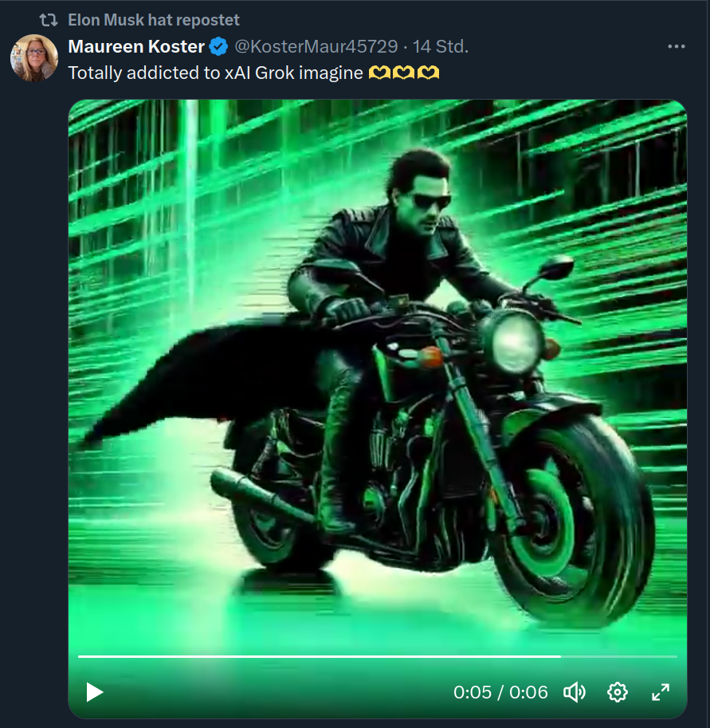
Task: Click the "0:05 / 0:06" time display
Action: pos(500,692)
